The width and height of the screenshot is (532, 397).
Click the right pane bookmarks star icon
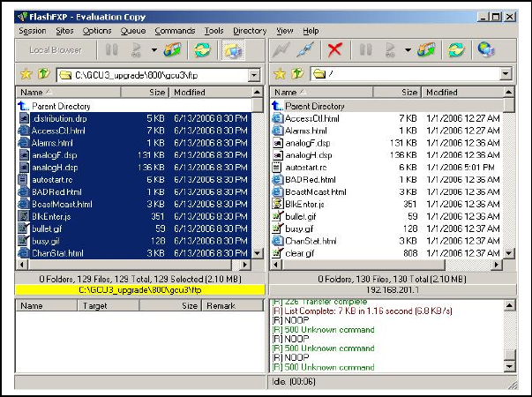280,73
